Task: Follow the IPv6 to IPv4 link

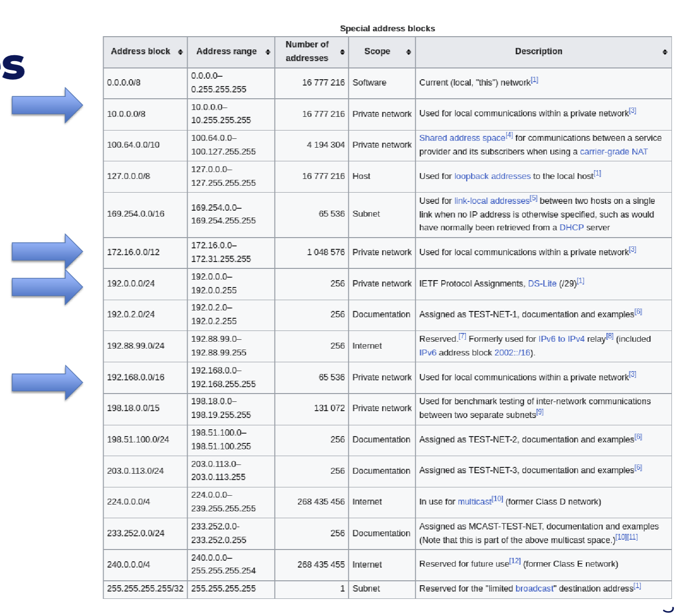Action: (x=561, y=339)
